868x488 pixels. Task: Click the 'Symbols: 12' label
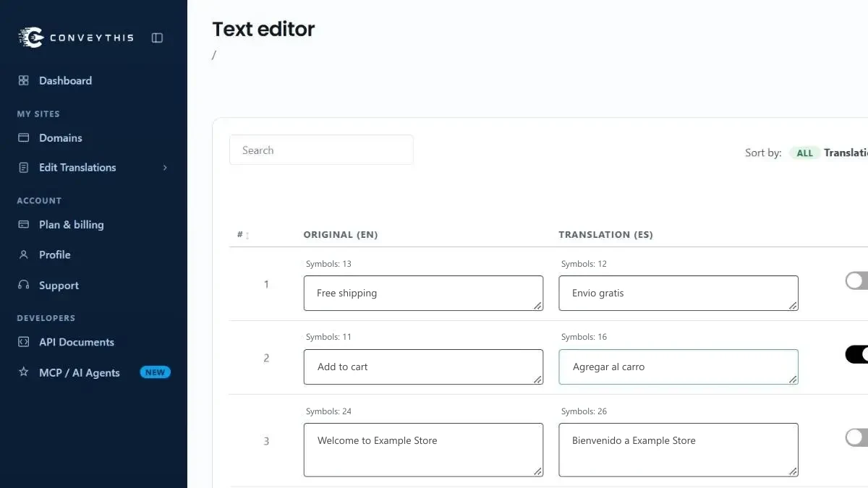(x=584, y=264)
